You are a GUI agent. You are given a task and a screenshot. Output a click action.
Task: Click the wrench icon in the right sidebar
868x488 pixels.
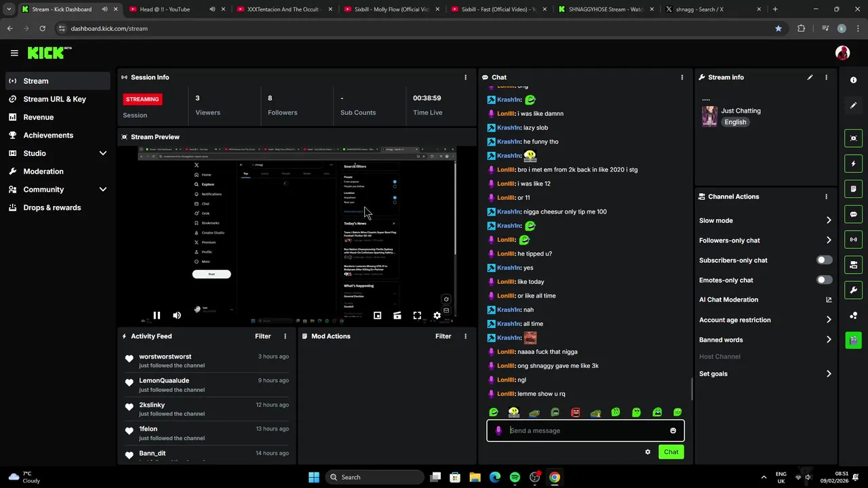click(x=853, y=290)
